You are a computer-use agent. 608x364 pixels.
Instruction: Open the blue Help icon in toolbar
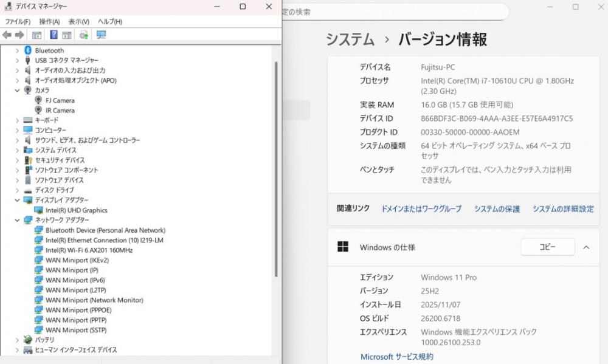tap(54, 35)
